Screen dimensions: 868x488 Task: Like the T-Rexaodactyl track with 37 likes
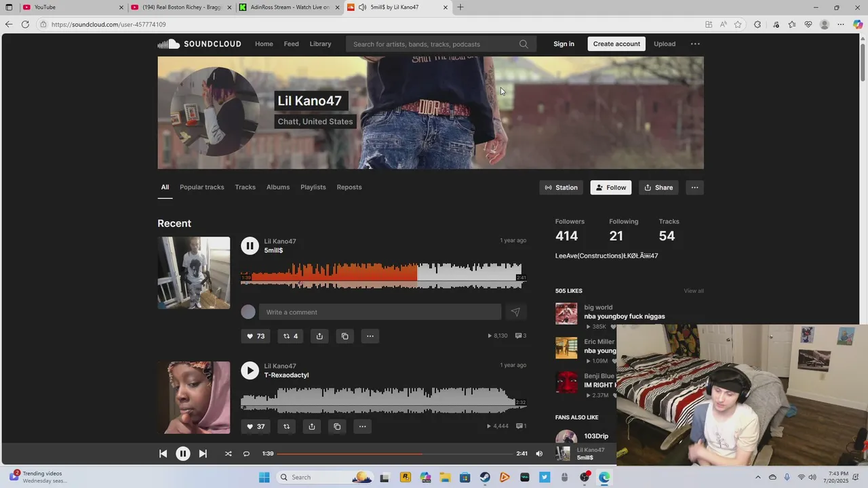(x=256, y=426)
